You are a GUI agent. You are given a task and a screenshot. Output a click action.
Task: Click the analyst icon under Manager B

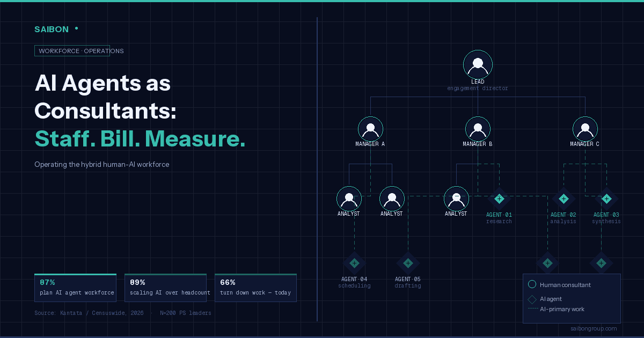[456, 199]
